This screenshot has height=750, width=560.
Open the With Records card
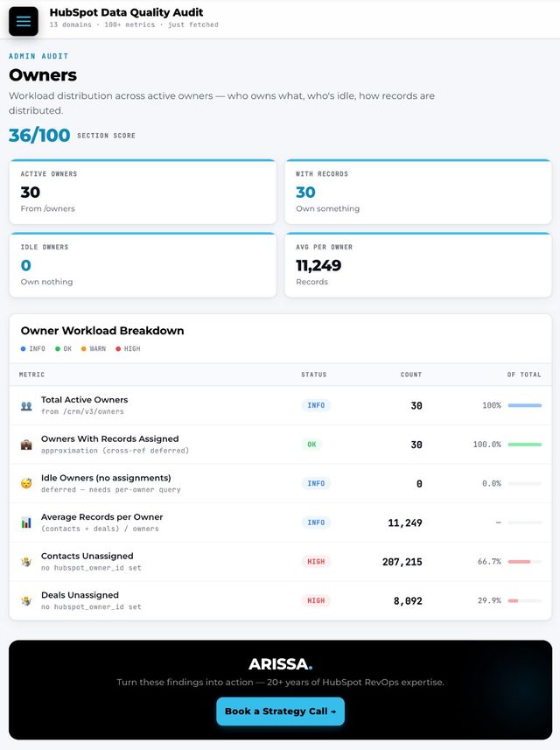point(418,192)
